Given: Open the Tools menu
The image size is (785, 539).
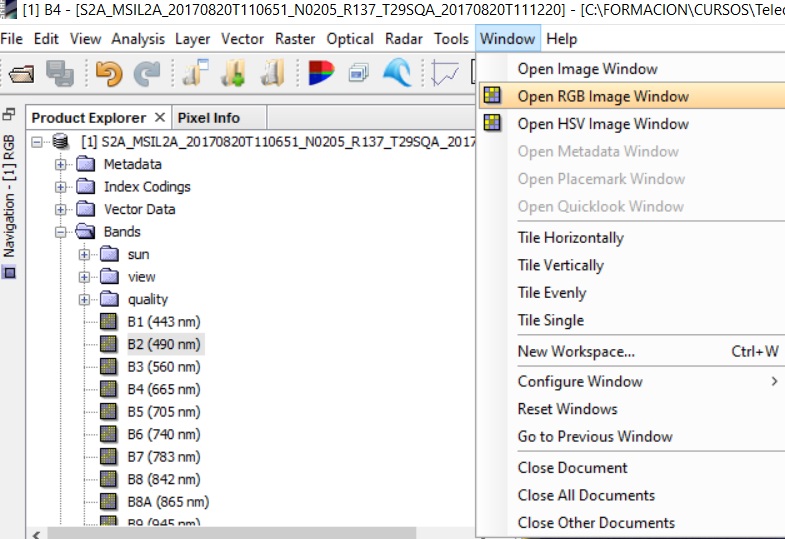Looking at the screenshot, I should 451,39.
